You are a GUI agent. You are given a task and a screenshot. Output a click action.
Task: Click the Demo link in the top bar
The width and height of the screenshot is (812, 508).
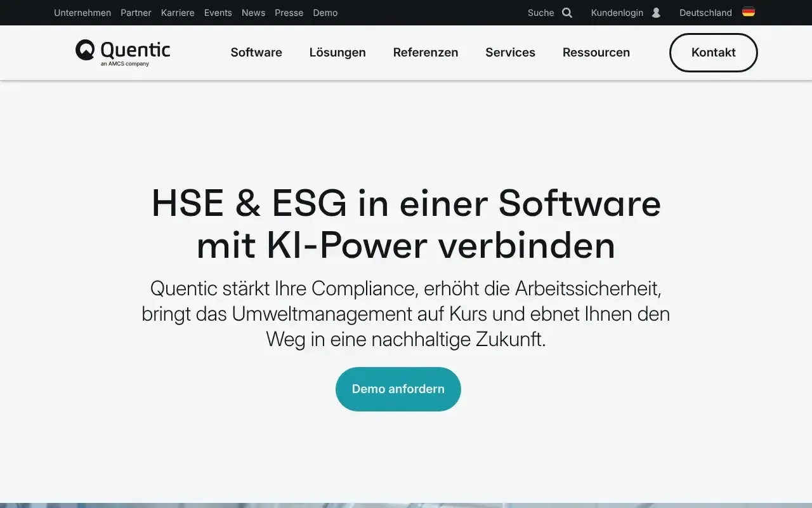(x=325, y=13)
